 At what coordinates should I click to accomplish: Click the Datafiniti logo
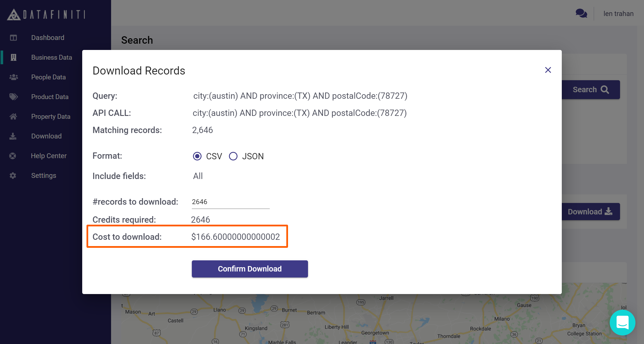point(46,14)
